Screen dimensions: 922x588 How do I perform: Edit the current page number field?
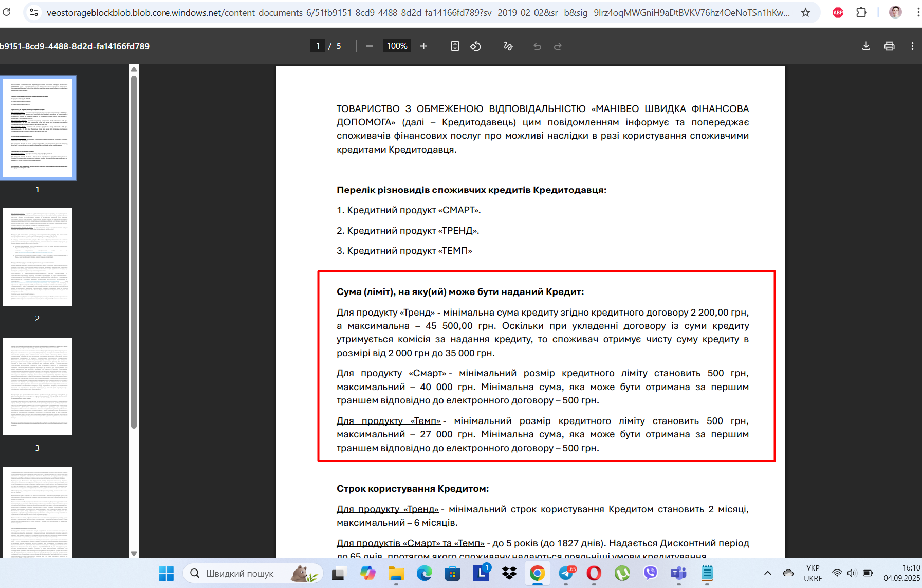[x=318, y=46]
